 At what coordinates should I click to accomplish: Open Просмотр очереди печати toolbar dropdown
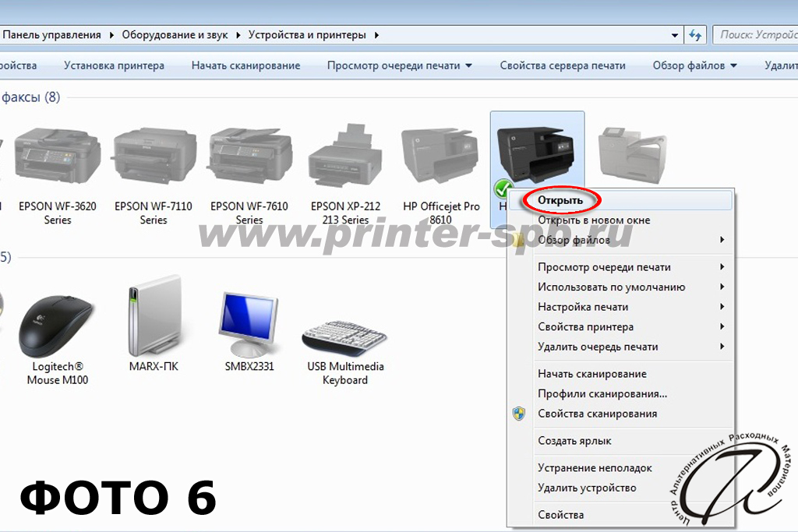400,65
